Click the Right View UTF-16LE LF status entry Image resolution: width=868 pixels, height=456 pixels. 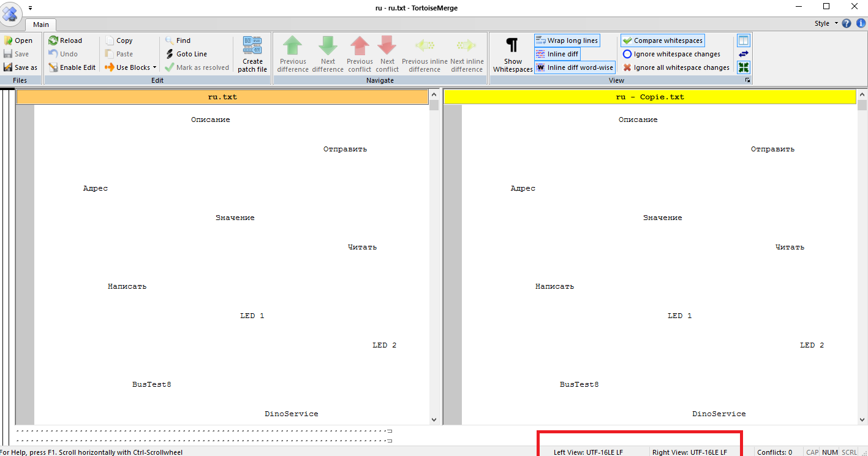pyautogui.click(x=690, y=452)
